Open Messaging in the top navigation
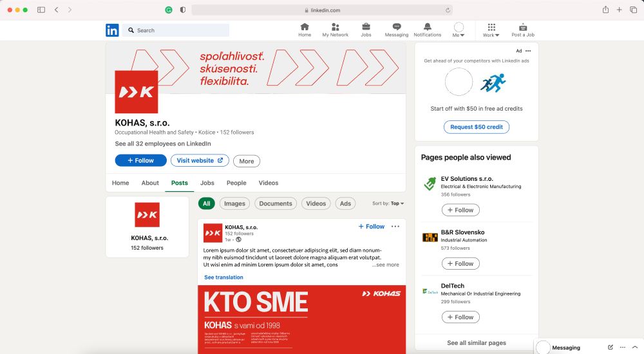The image size is (644, 354). 396,30
